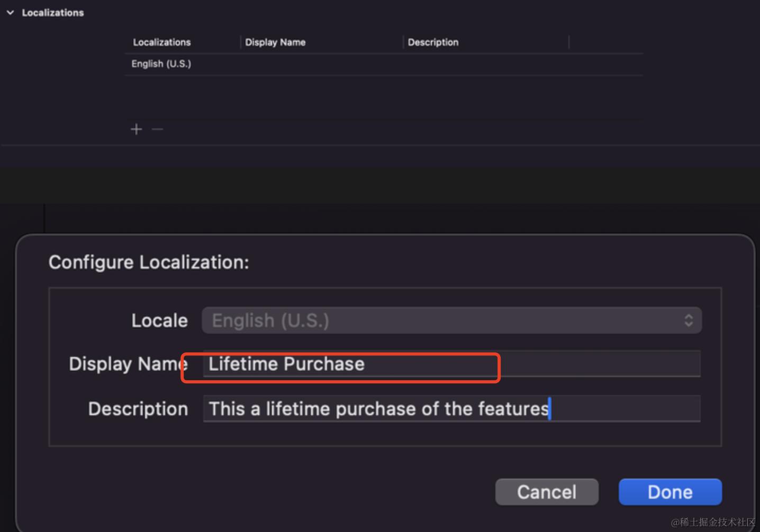Click the Configure Localization dialog title

(x=149, y=262)
